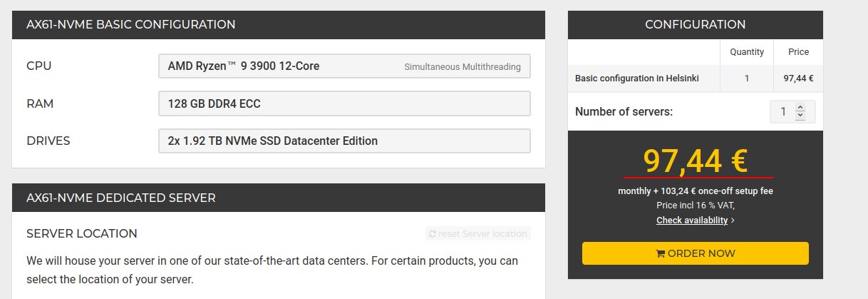Click the Basic configuration in Helsinki row
Image resolution: width=868 pixels, height=299 pixels.
click(696, 78)
